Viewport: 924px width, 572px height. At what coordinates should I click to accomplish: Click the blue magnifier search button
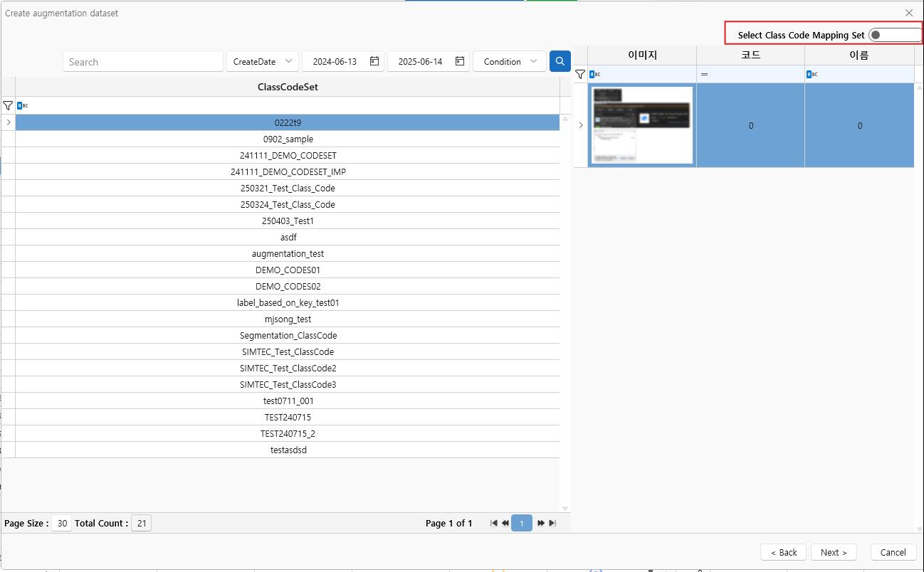pos(560,61)
